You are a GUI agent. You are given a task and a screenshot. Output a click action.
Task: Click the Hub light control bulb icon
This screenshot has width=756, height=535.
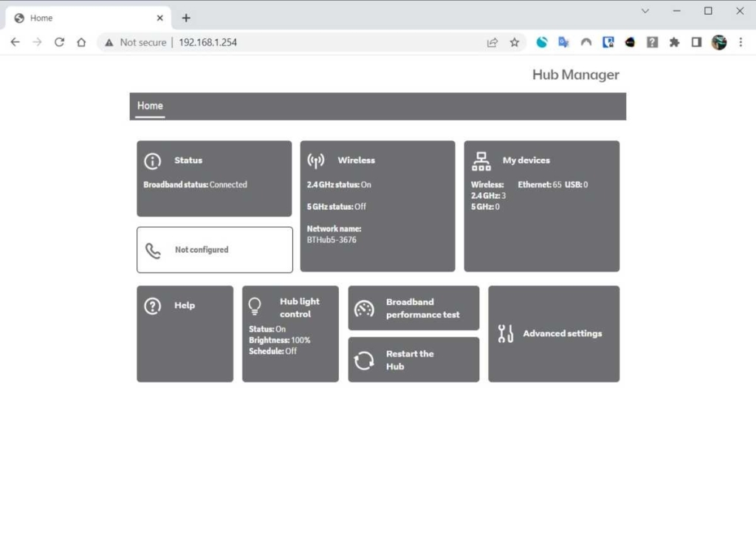tap(255, 307)
